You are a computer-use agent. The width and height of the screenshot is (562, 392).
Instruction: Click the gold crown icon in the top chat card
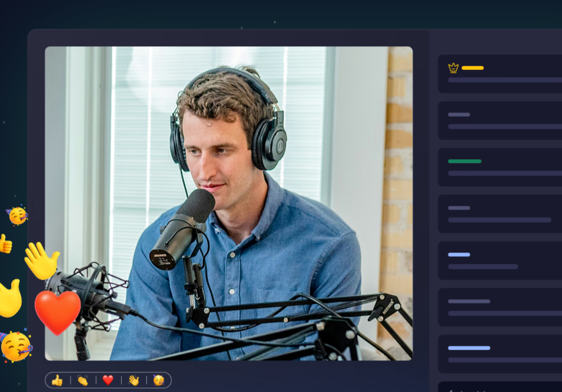click(453, 68)
